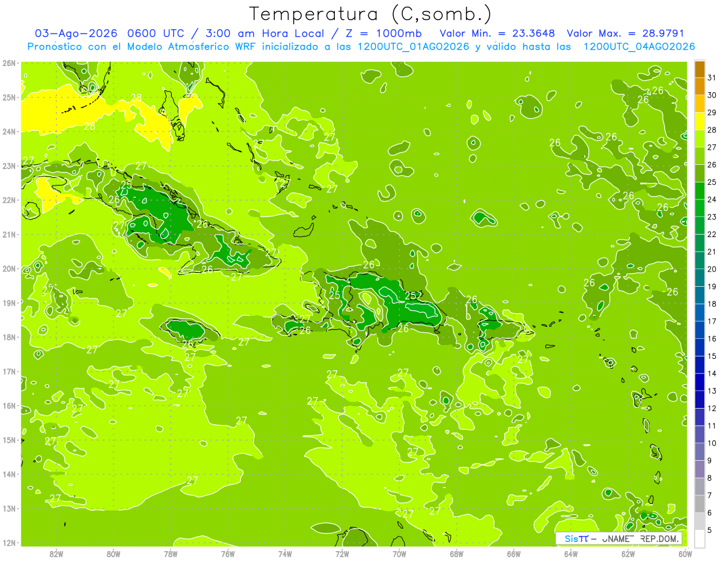Click the "80W" longitude axis label
The height and width of the screenshot is (562, 728).
[113, 554]
